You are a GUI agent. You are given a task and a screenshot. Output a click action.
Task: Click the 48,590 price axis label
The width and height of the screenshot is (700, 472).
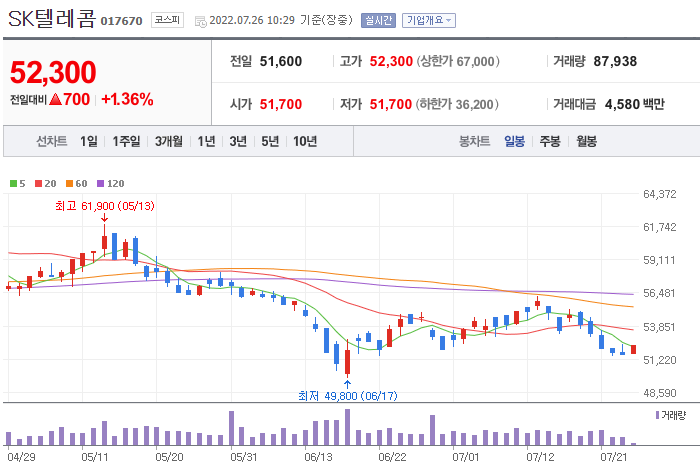[x=660, y=393]
